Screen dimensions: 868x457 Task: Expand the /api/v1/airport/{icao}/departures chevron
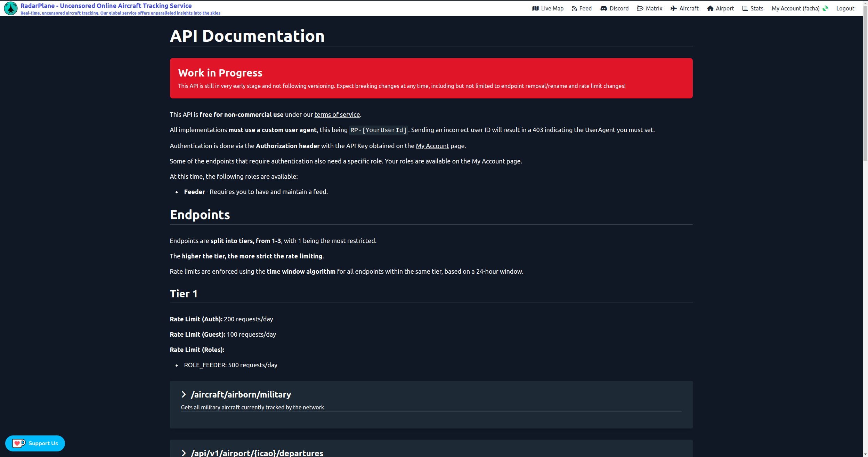(184, 453)
